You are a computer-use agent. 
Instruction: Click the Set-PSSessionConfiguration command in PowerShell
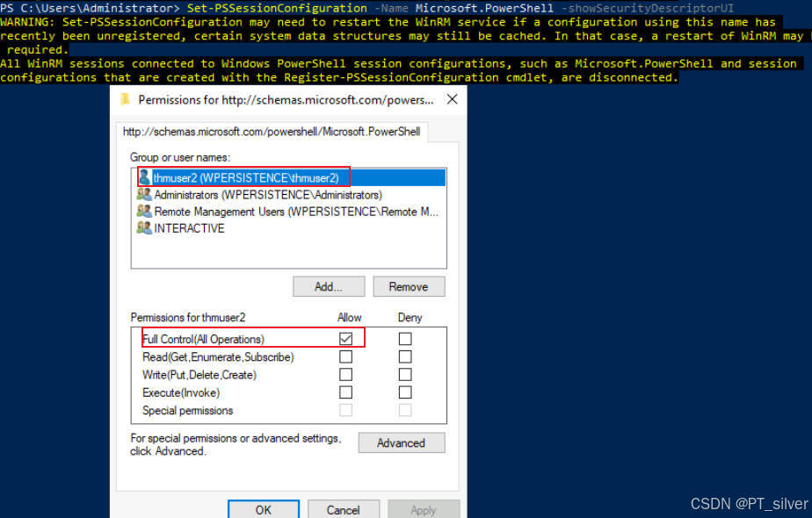tap(277, 8)
